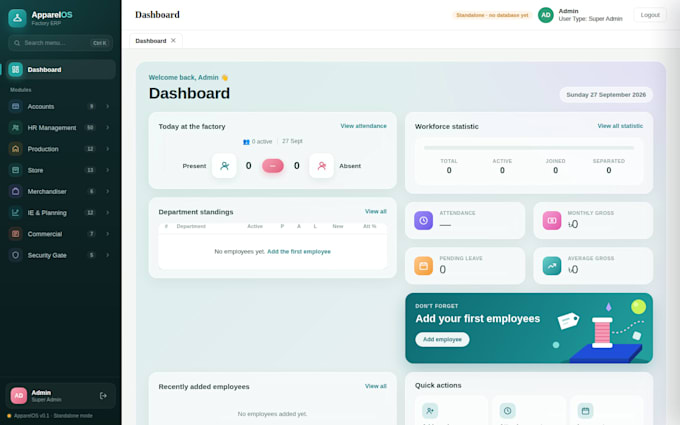Expand the Accounts module chevron

click(108, 106)
